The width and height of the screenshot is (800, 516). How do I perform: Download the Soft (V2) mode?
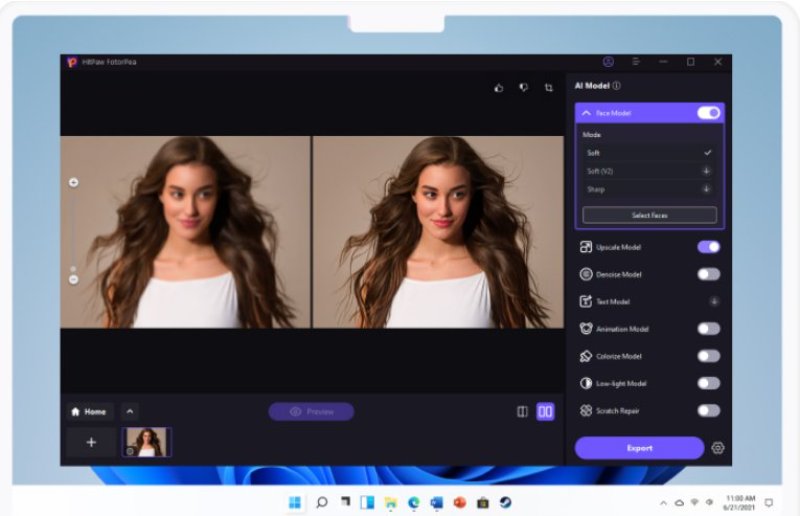tap(707, 171)
